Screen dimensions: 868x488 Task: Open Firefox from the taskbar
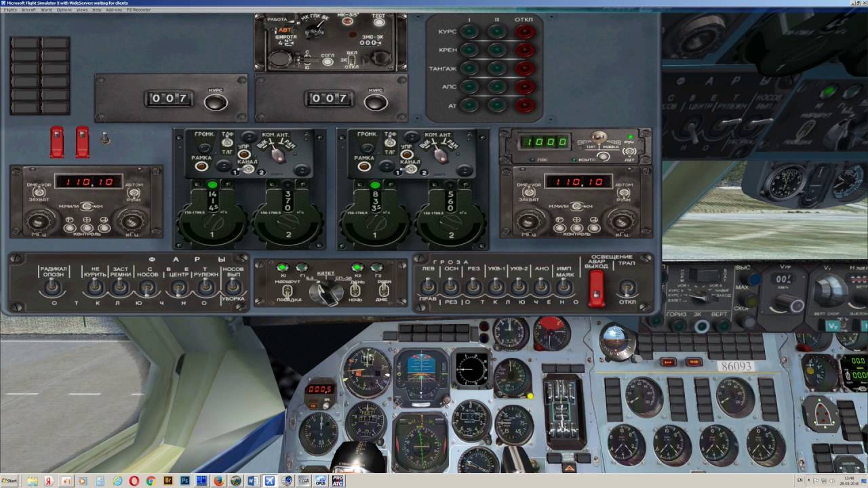(218, 481)
